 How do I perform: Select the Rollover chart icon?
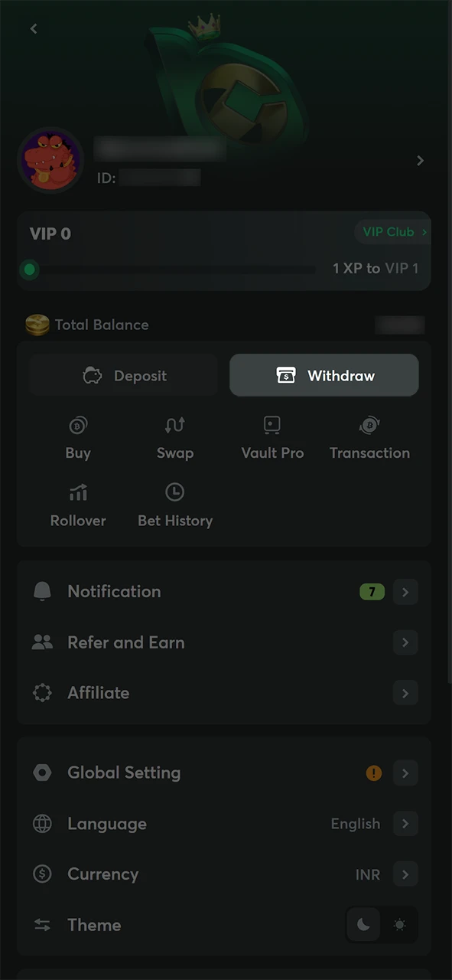tap(78, 493)
